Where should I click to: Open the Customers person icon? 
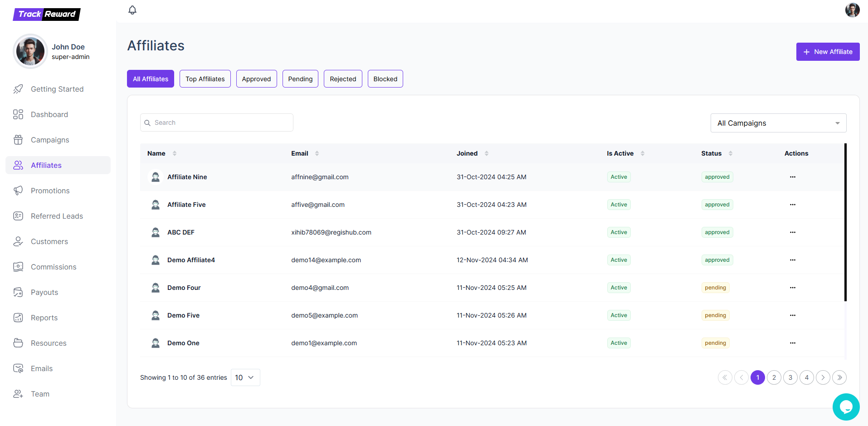click(18, 241)
